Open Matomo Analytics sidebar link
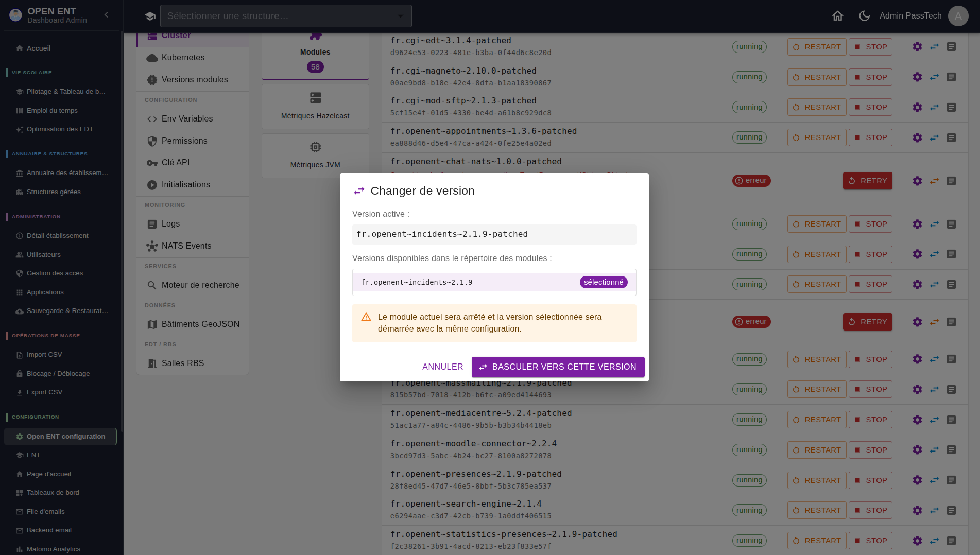This screenshot has height=555, width=980. click(61, 549)
